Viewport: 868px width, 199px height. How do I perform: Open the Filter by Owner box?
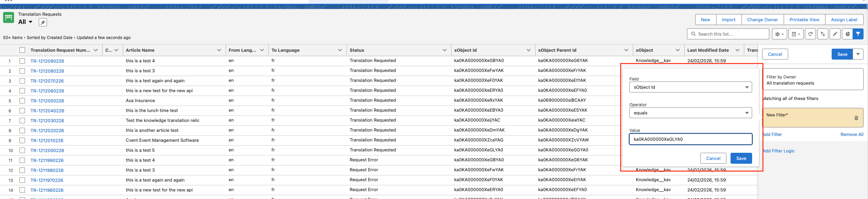pos(812,79)
